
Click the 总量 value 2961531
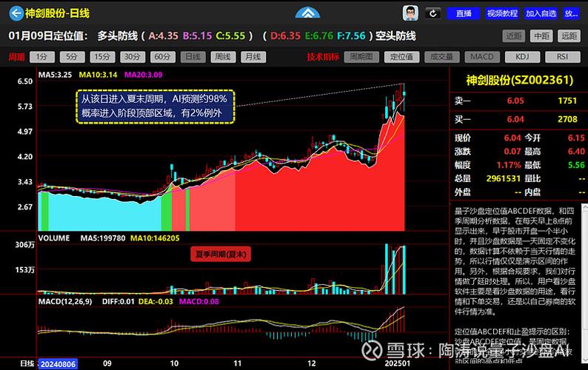(504, 178)
